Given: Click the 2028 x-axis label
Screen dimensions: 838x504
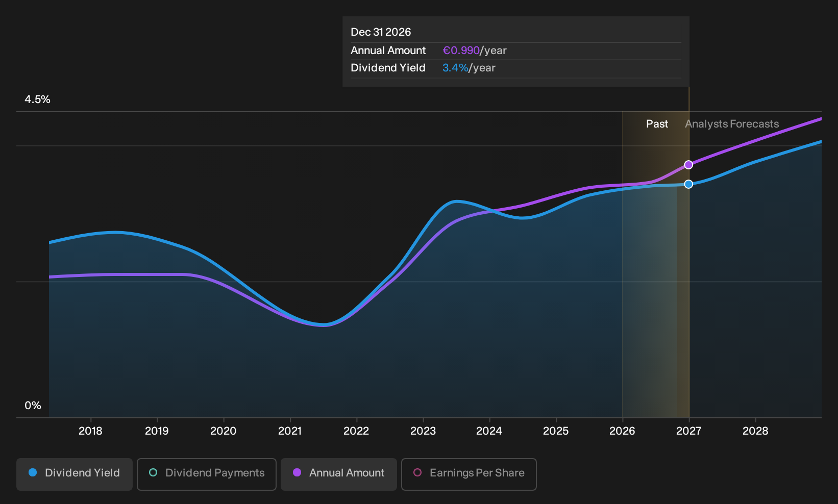Looking at the screenshot, I should (x=755, y=431).
